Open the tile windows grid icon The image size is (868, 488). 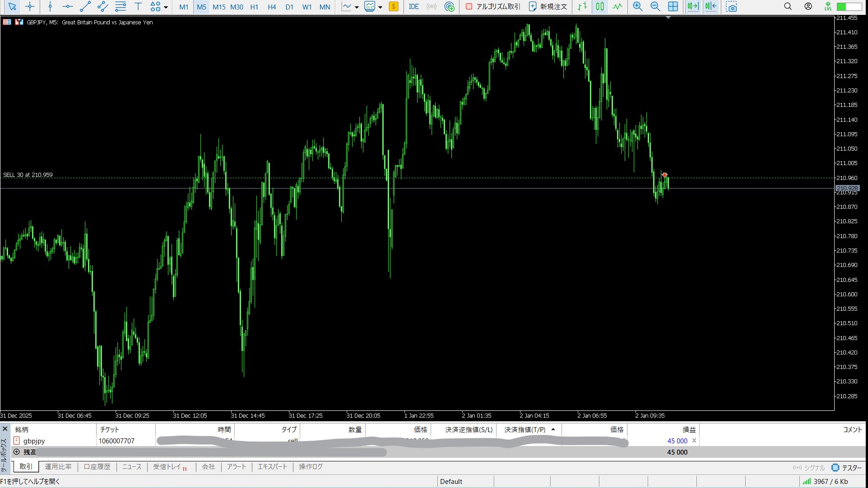[x=673, y=6]
